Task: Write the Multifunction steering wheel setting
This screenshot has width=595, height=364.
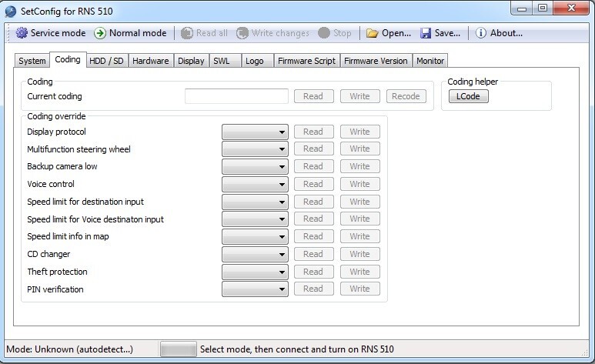Action: click(359, 149)
